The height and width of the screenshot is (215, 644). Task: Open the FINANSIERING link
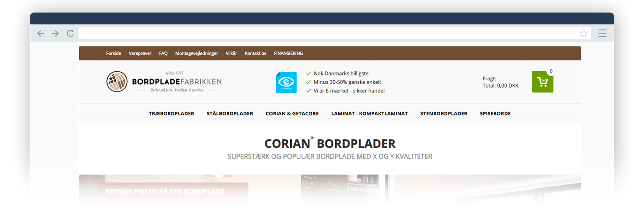pos(288,53)
